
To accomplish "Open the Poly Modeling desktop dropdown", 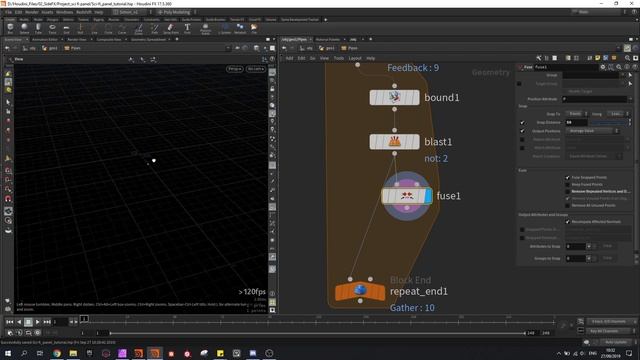I will [x=176, y=12].
